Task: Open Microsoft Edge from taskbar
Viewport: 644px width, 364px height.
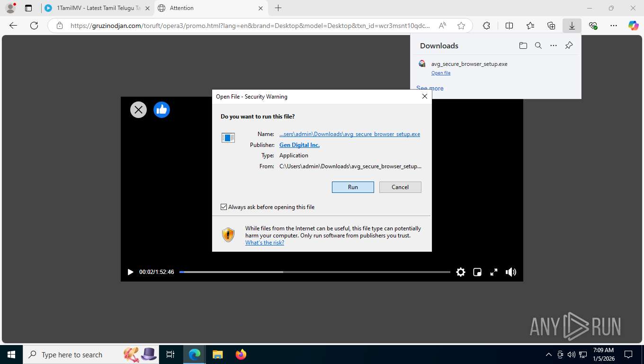Action: pyautogui.click(x=195, y=355)
